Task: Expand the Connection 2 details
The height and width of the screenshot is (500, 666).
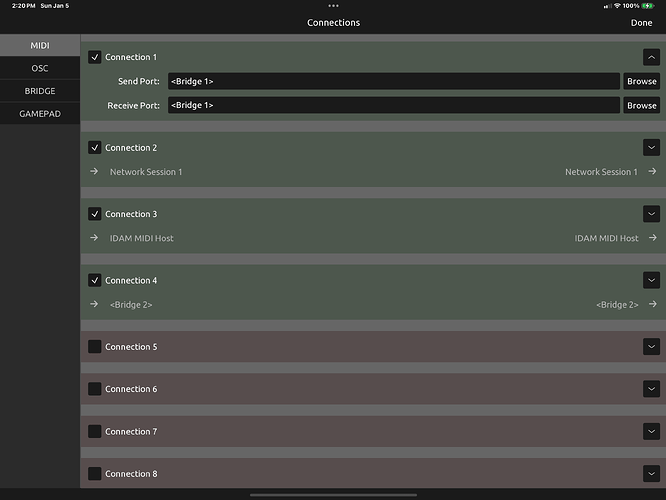Action: coord(651,148)
